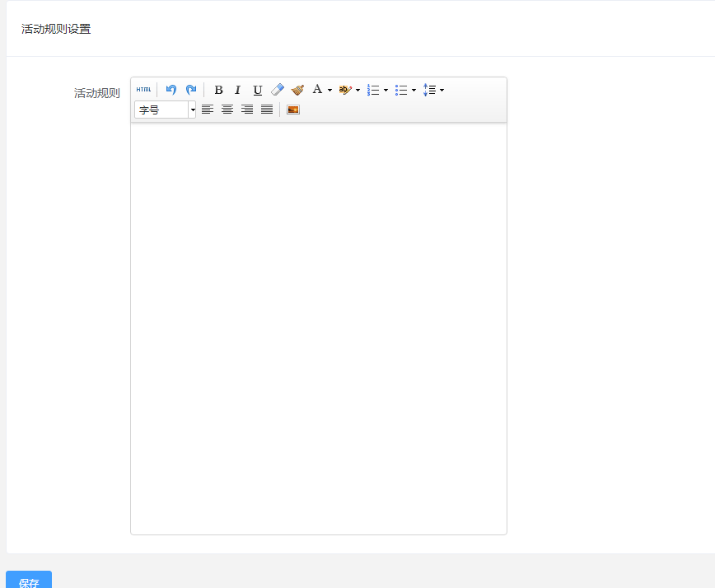Viewport: 715px width, 588px height.
Task: Open the bullet list style dropdown
Action: pyautogui.click(x=414, y=91)
